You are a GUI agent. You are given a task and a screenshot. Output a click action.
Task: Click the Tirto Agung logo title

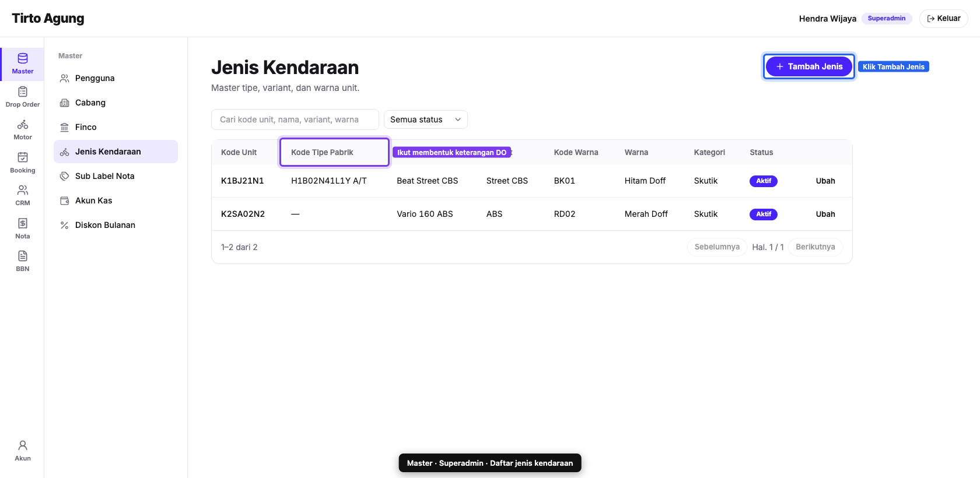(48, 18)
